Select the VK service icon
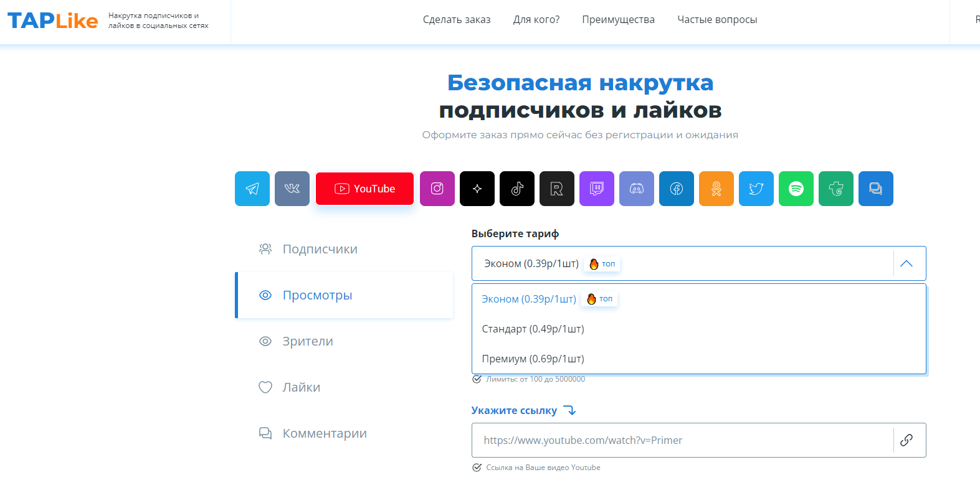Screen dimensions: 980x485 (292, 189)
